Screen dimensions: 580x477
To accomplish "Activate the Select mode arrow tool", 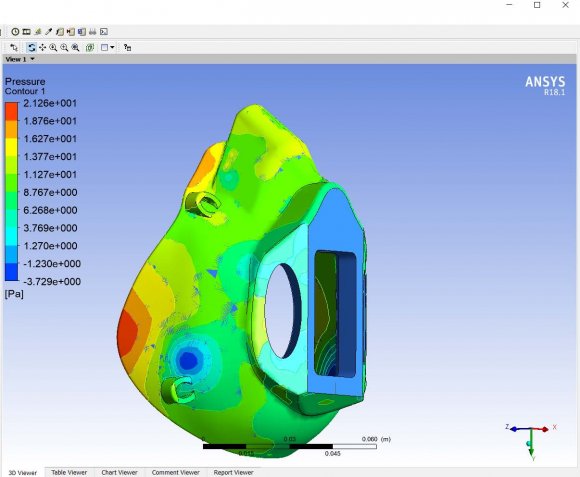I will click(x=14, y=47).
